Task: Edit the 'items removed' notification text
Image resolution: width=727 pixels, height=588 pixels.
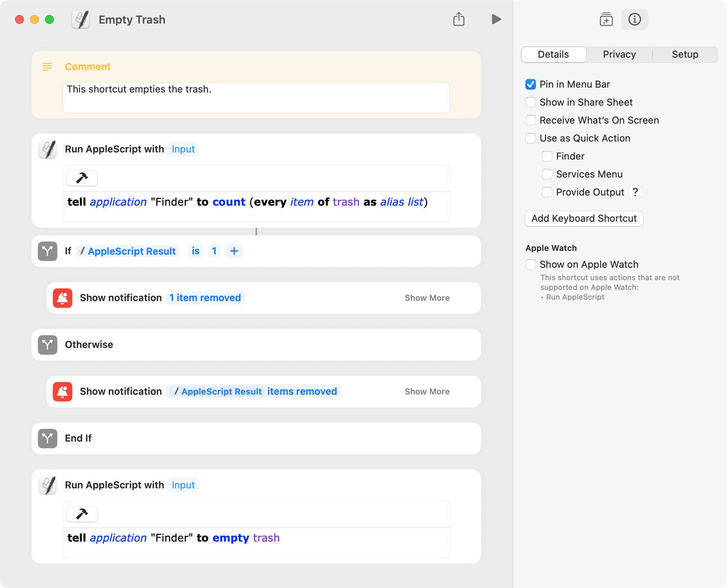Action: click(302, 391)
